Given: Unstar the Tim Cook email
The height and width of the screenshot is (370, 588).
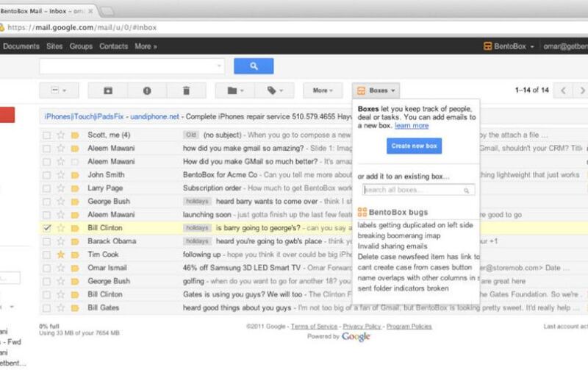Looking at the screenshot, I should tap(60, 255).
